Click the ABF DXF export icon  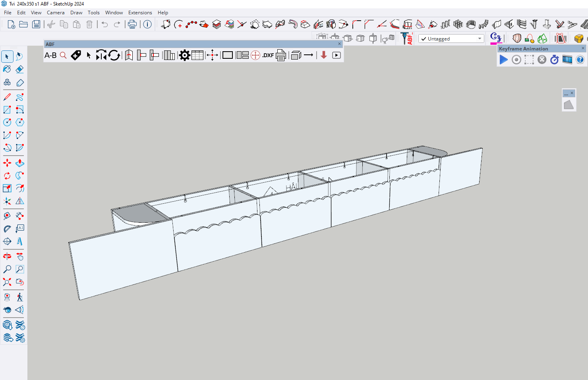coord(268,55)
